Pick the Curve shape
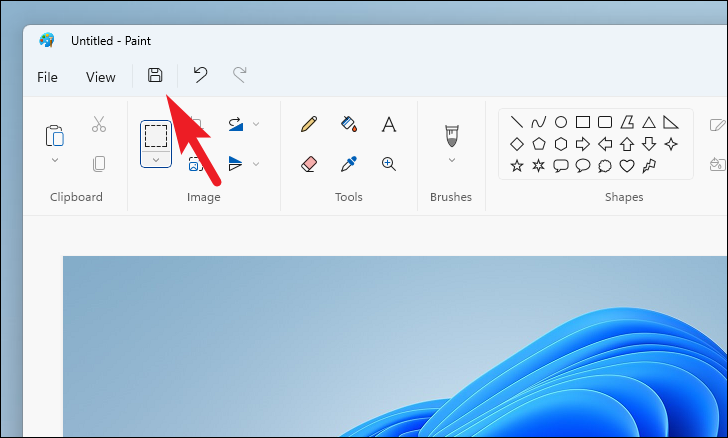Image resolution: width=728 pixels, height=438 pixels. click(x=539, y=122)
